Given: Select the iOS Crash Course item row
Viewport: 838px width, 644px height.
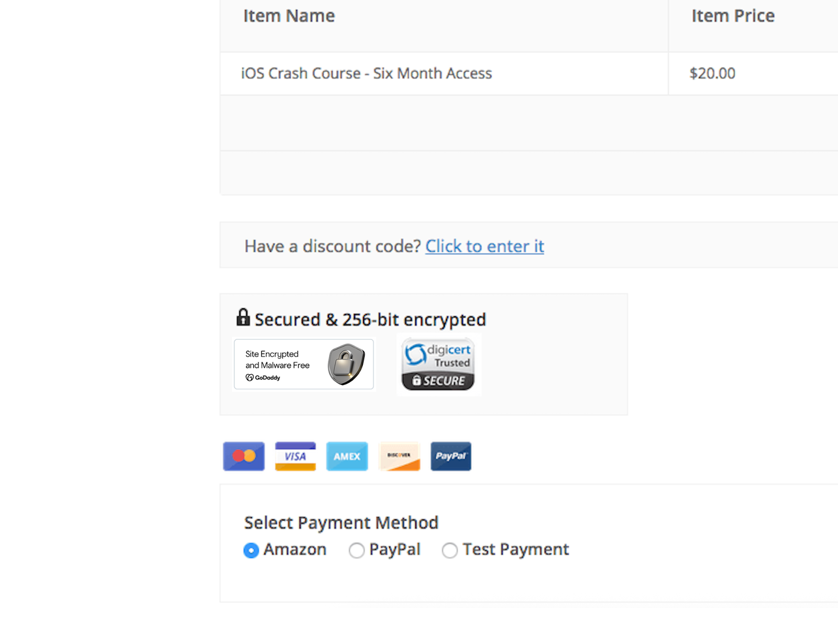Looking at the screenshot, I should [x=366, y=73].
